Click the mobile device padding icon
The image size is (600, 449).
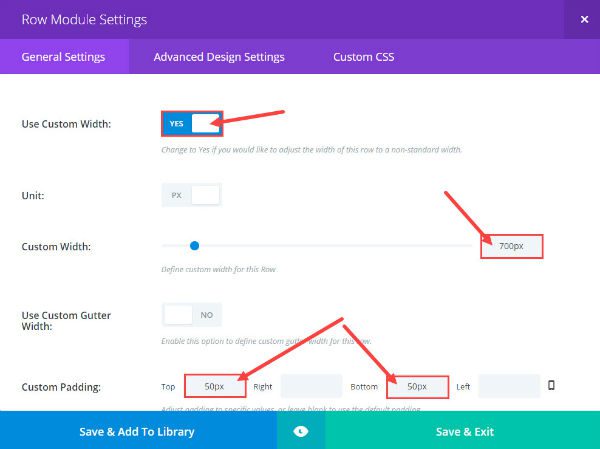point(551,385)
